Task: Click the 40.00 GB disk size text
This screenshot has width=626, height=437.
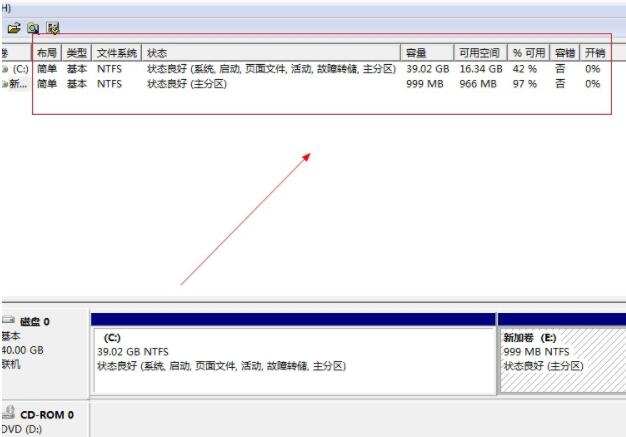Action: tap(22, 350)
